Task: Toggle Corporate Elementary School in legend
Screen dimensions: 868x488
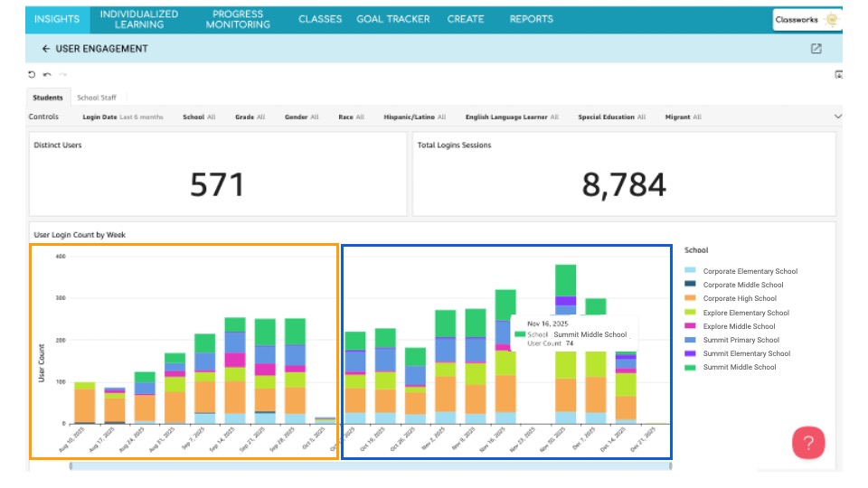Action: click(x=750, y=271)
